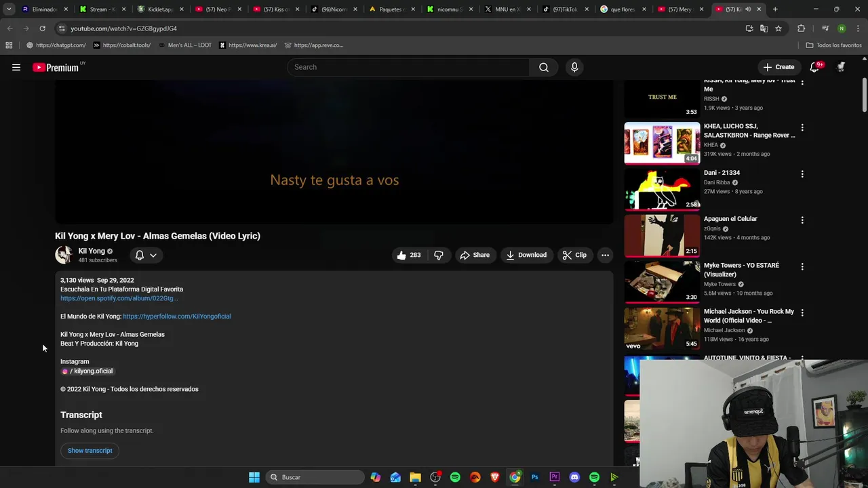Expand subscription notification dropdown

click(146, 255)
